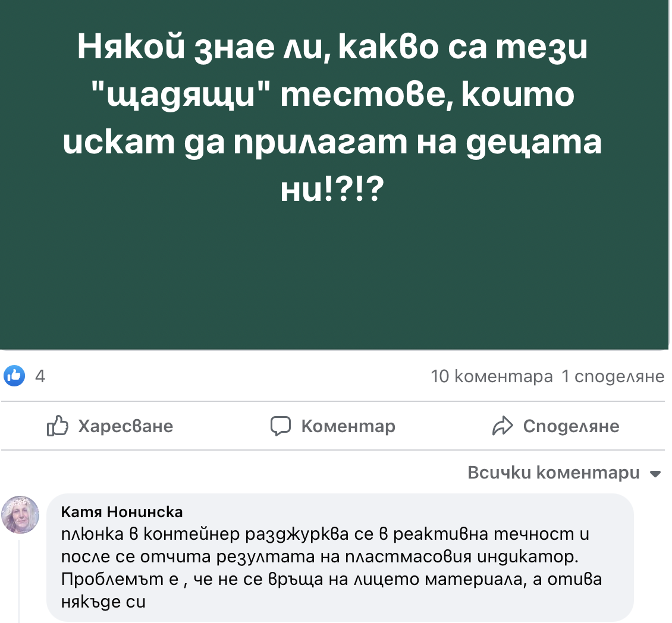This screenshot has width=672, height=623.
Task: Click the empty green area below the headline
Action: click(x=333, y=279)
